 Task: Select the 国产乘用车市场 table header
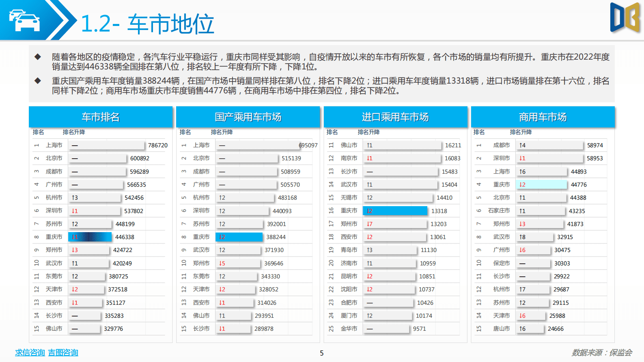coord(248,117)
